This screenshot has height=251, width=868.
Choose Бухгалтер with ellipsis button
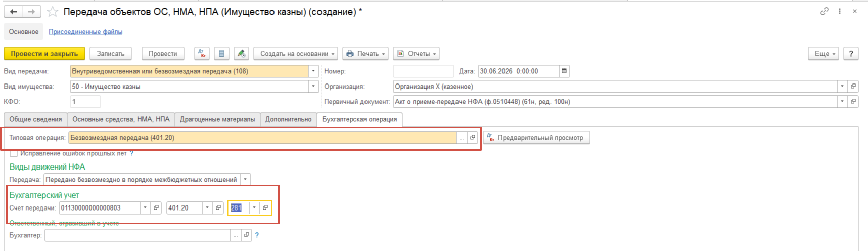click(x=236, y=235)
